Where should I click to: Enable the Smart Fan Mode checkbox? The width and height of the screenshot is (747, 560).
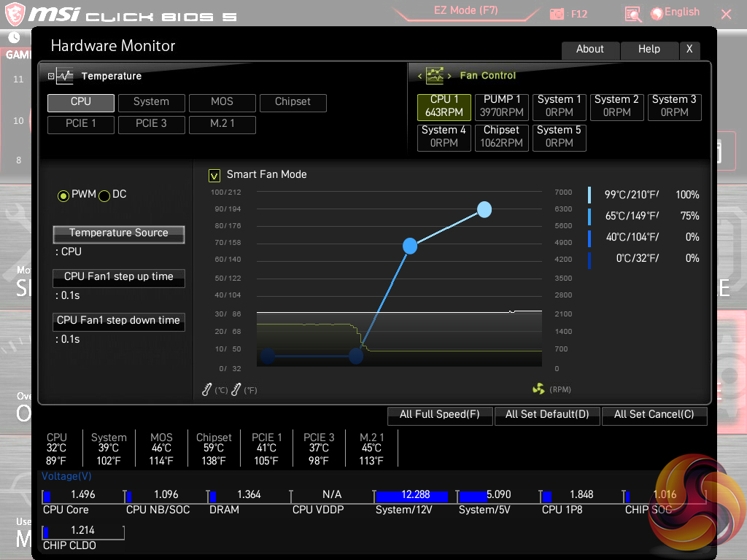click(x=214, y=175)
